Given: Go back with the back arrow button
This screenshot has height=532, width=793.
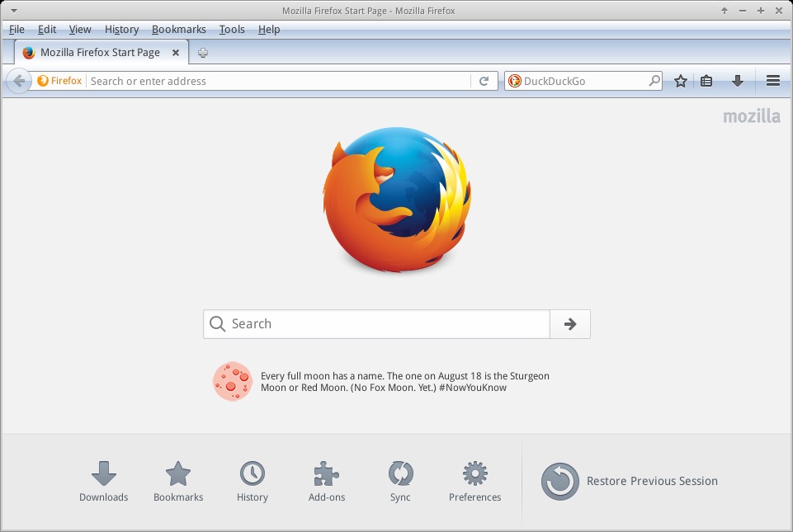Looking at the screenshot, I should tap(19, 81).
